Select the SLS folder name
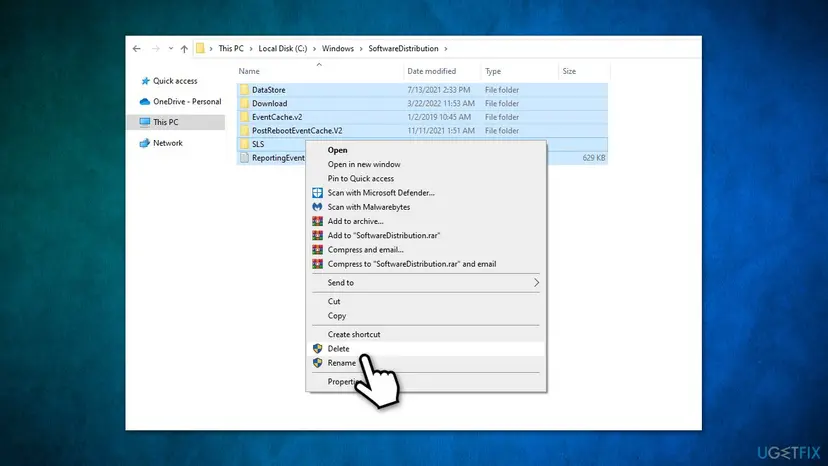Image resolution: width=828 pixels, height=466 pixels. pyautogui.click(x=258, y=144)
